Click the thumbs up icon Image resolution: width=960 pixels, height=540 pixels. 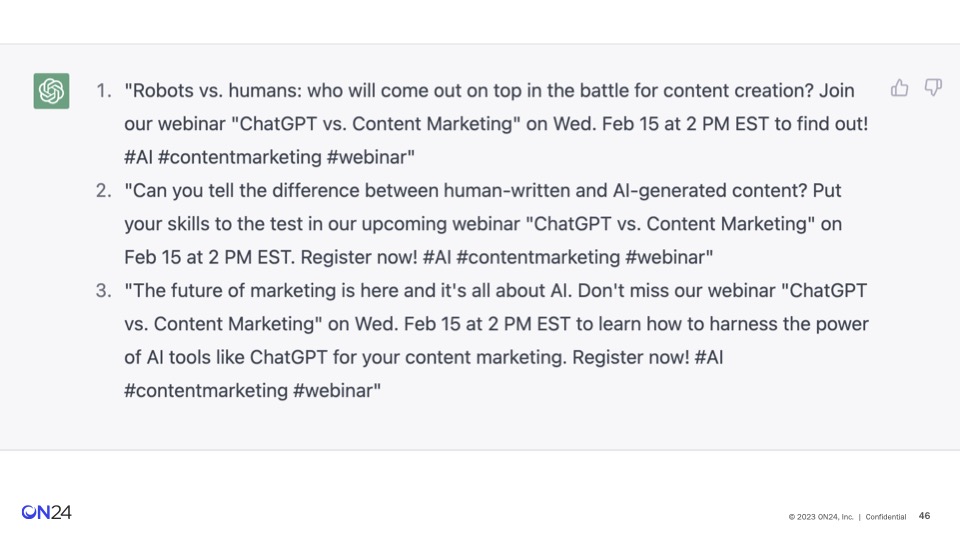pyautogui.click(x=899, y=88)
